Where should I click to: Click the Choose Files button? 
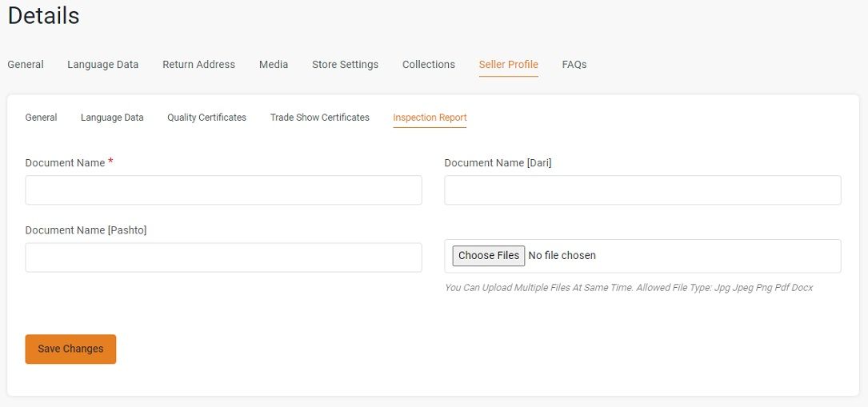pyautogui.click(x=488, y=256)
